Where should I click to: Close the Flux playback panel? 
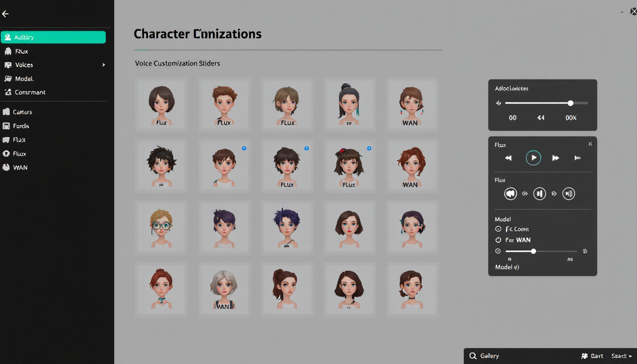590,144
